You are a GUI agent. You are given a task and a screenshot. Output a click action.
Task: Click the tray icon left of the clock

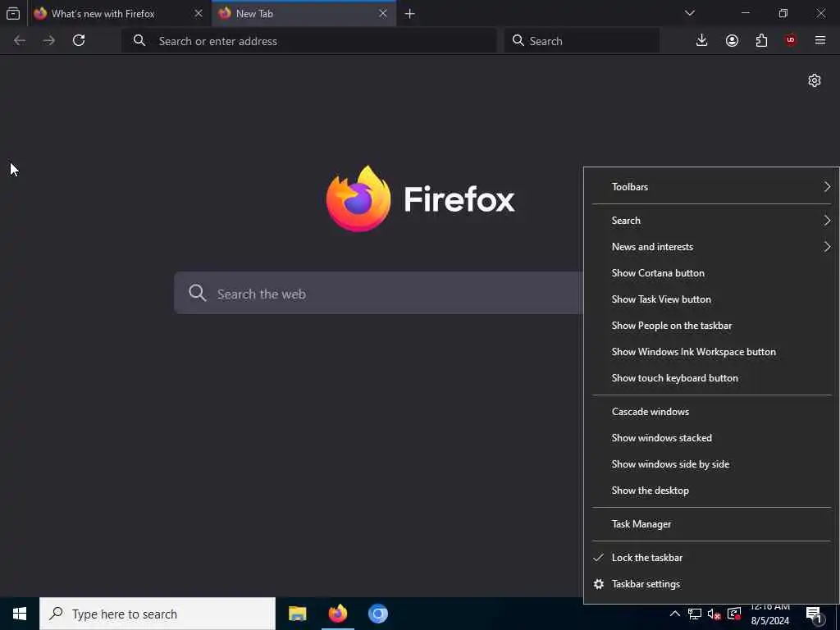[734, 614]
